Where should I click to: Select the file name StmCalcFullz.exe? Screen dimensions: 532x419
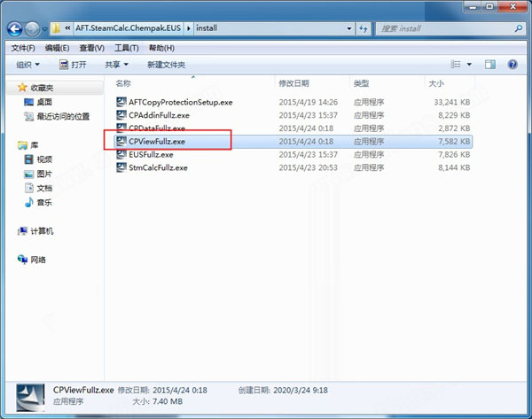(x=158, y=167)
